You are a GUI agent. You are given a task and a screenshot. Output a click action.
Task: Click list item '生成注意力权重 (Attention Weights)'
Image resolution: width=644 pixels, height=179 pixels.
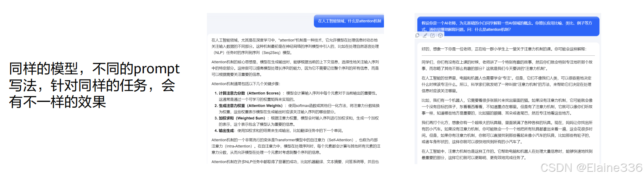point(298,109)
